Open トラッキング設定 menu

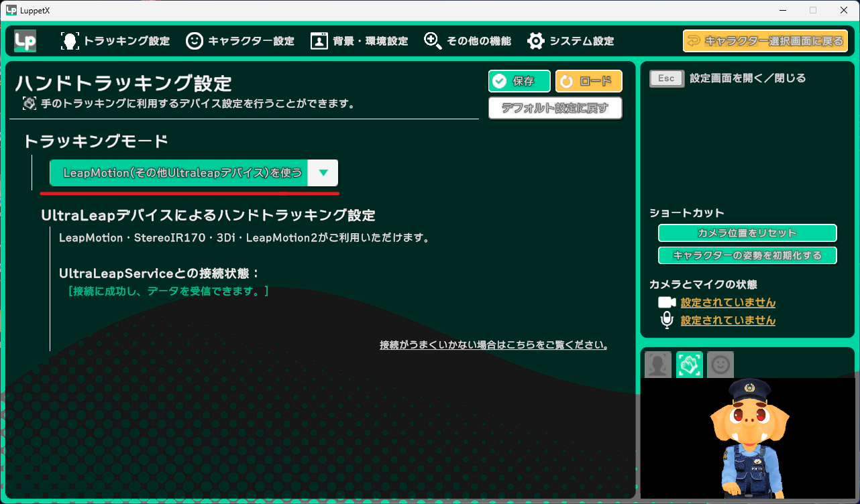(x=115, y=41)
